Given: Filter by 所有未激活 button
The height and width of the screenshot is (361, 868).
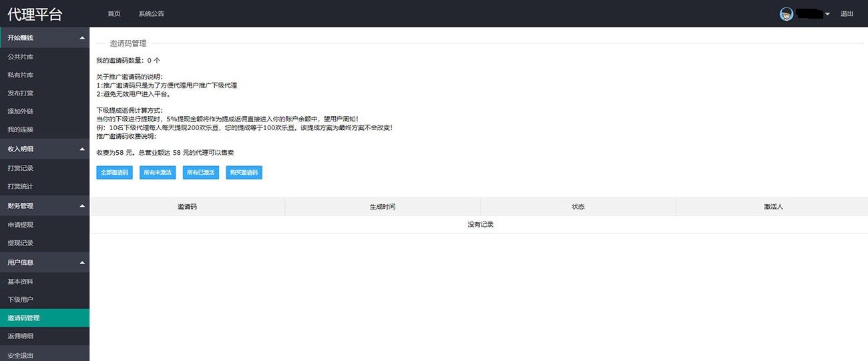Looking at the screenshot, I should (x=158, y=172).
